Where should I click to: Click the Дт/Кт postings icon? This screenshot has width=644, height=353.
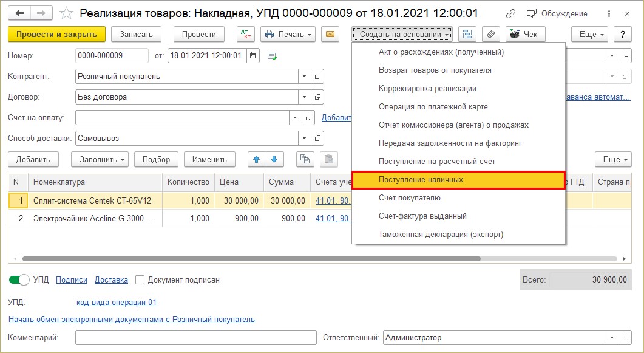point(246,35)
